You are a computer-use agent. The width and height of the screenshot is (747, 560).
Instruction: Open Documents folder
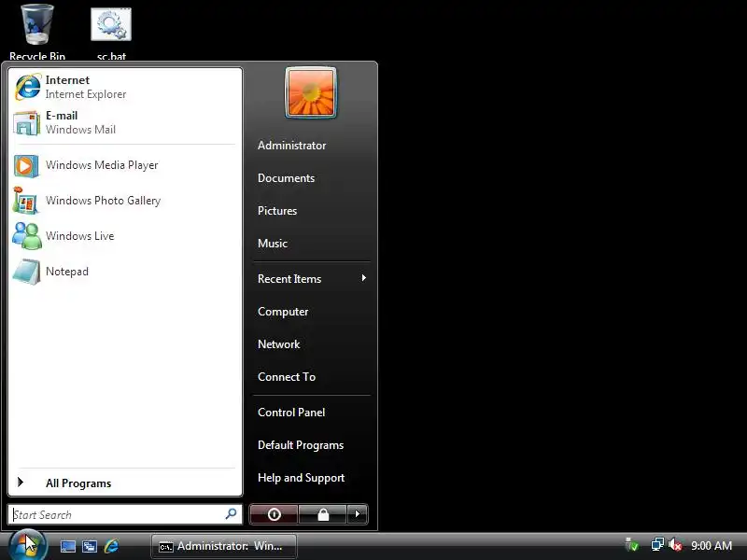tap(287, 178)
